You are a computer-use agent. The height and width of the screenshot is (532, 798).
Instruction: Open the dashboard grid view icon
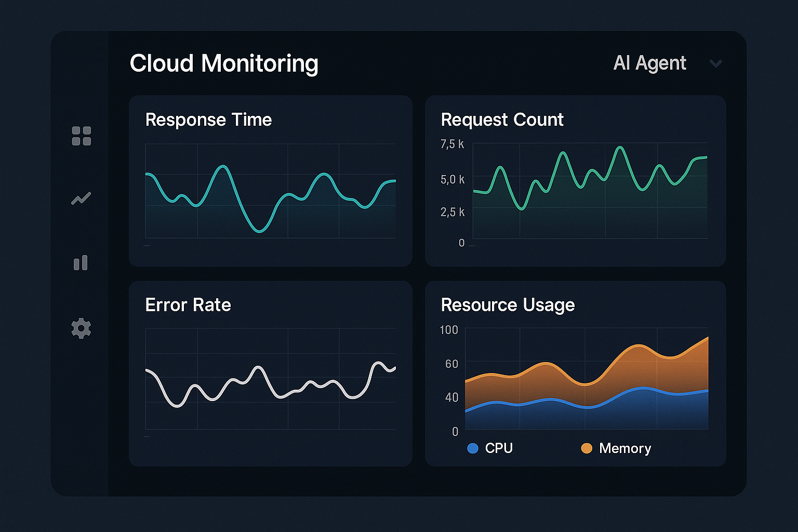(x=81, y=136)
